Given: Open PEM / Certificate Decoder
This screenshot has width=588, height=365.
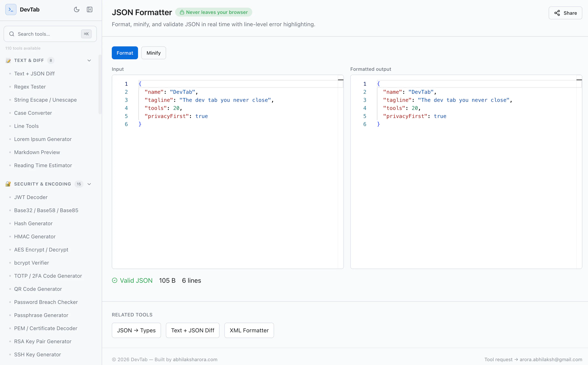Looking at the screenshot, I should click(x=46, y=328).
